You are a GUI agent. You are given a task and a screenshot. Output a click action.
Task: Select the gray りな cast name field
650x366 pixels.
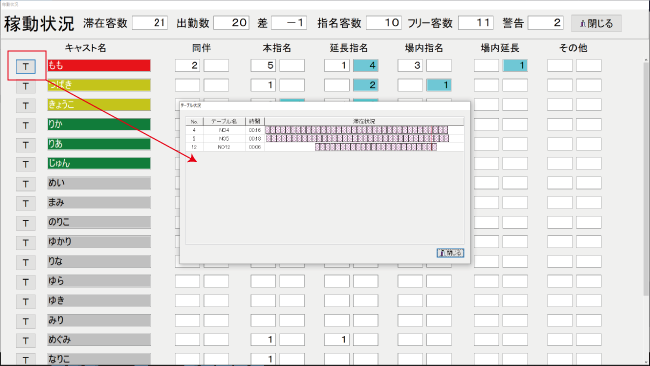(99, 261)
